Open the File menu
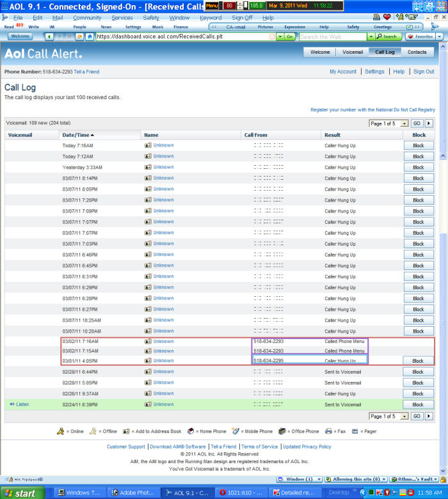 point(18,18)
